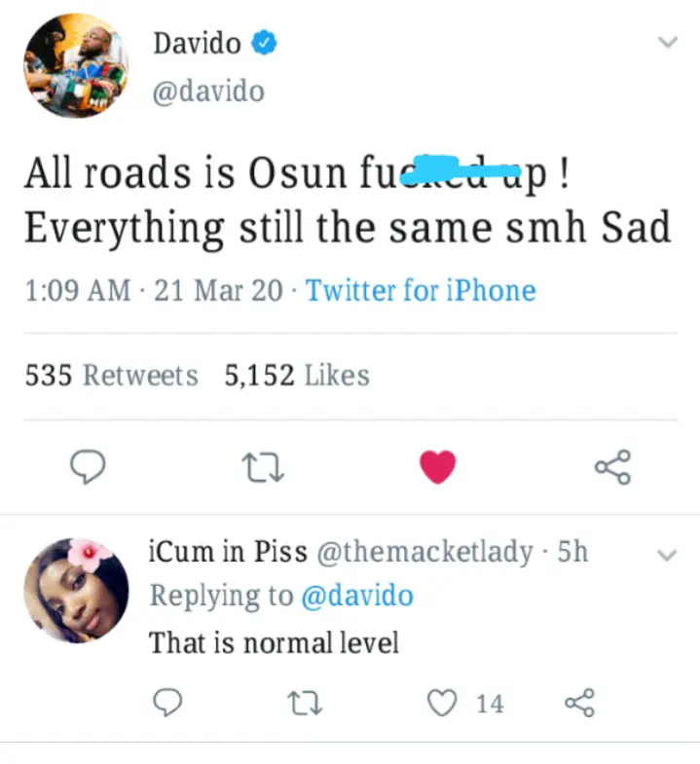Viewport: 700px width, 764px height.
Task: Open the reply icon under Davido's tweet
Action: coord(88,467)
